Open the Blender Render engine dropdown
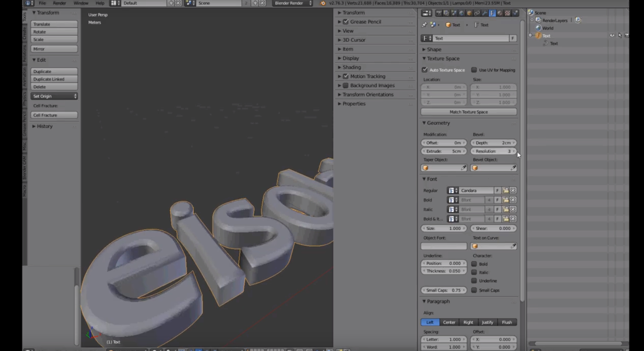The height and width of the screenshot is (351, 644). [292, 3]
